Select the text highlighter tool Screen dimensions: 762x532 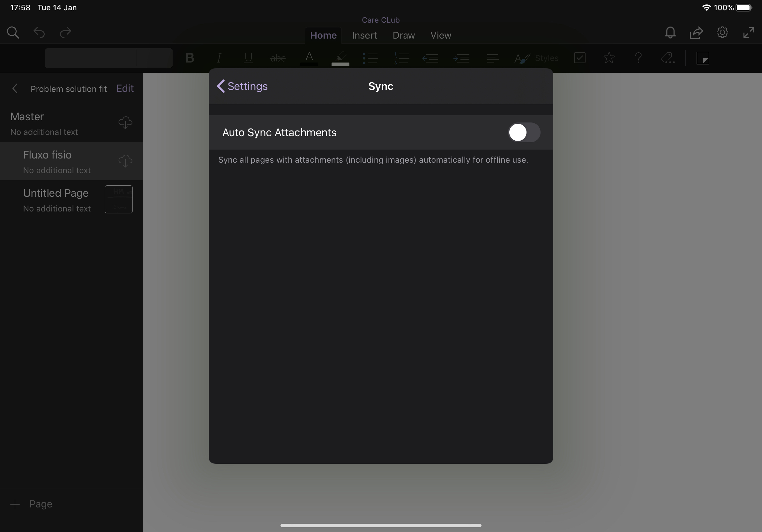coord(340,58)
